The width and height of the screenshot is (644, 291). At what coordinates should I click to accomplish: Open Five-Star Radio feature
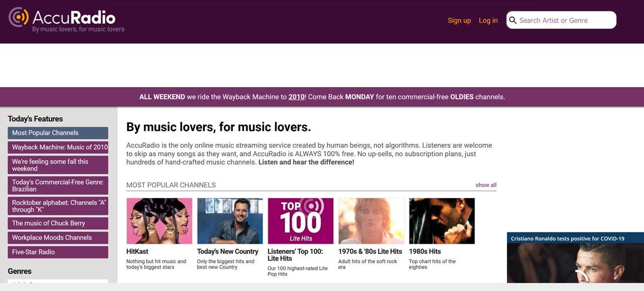(58, 252)
